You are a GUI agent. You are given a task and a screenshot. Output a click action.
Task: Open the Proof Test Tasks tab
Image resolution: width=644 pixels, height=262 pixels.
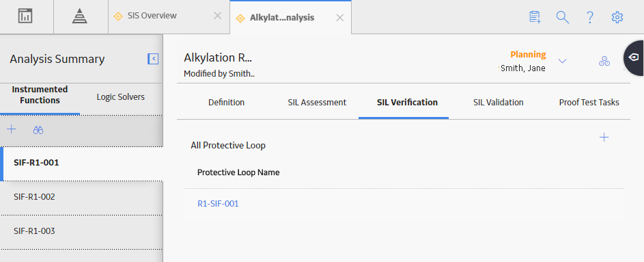coord(589,103)
